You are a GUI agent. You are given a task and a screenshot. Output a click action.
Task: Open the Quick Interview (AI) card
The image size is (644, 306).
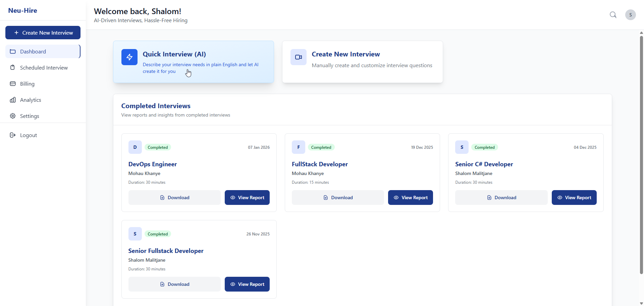click(x=193, y=62)
